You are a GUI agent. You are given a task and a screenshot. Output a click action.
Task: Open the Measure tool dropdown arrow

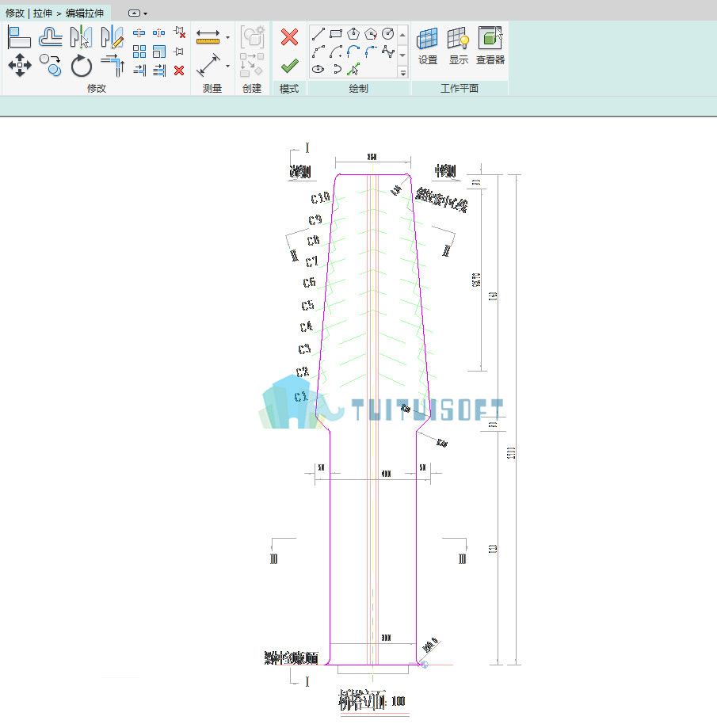[227, 37]
